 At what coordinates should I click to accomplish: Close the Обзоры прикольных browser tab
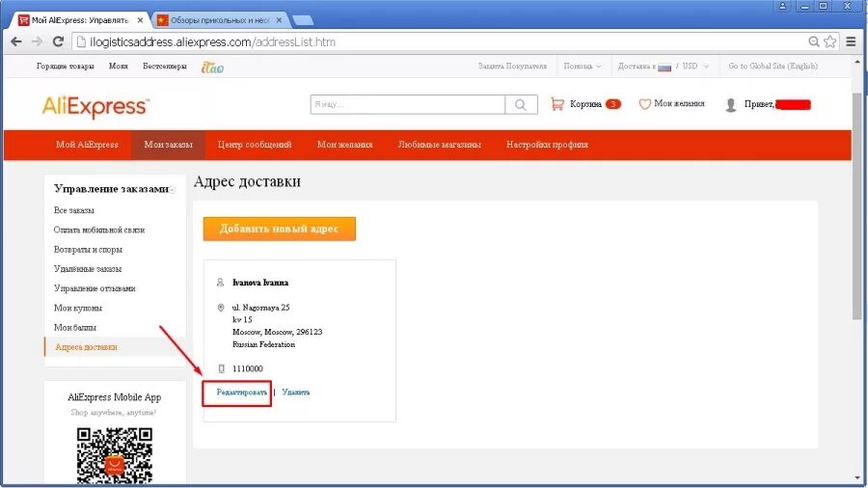point(279,20)
